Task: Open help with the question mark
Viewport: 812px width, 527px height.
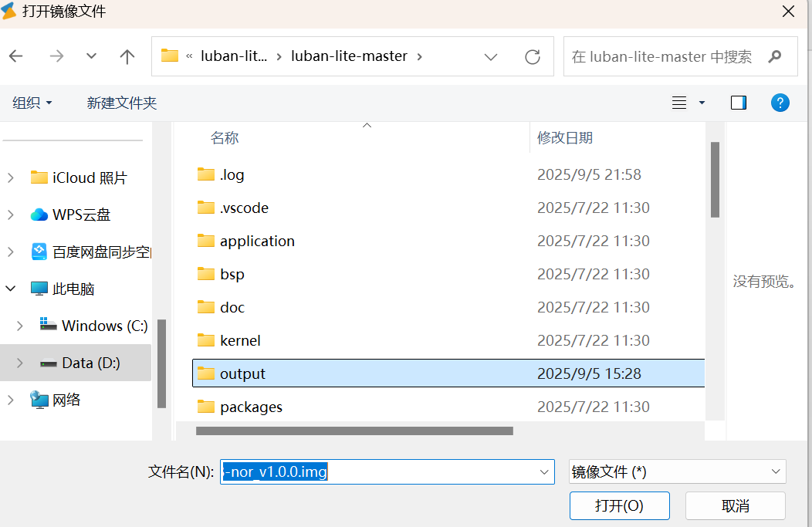Action: (780, 103)
